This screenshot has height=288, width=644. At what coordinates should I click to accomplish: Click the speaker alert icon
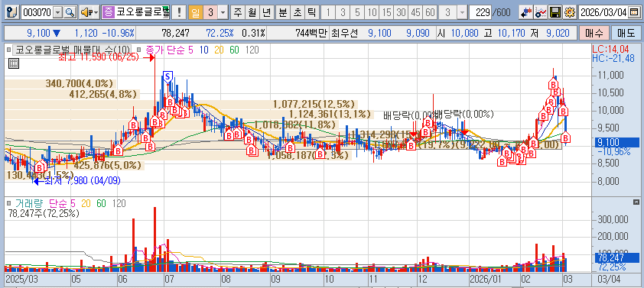point(86,12)
